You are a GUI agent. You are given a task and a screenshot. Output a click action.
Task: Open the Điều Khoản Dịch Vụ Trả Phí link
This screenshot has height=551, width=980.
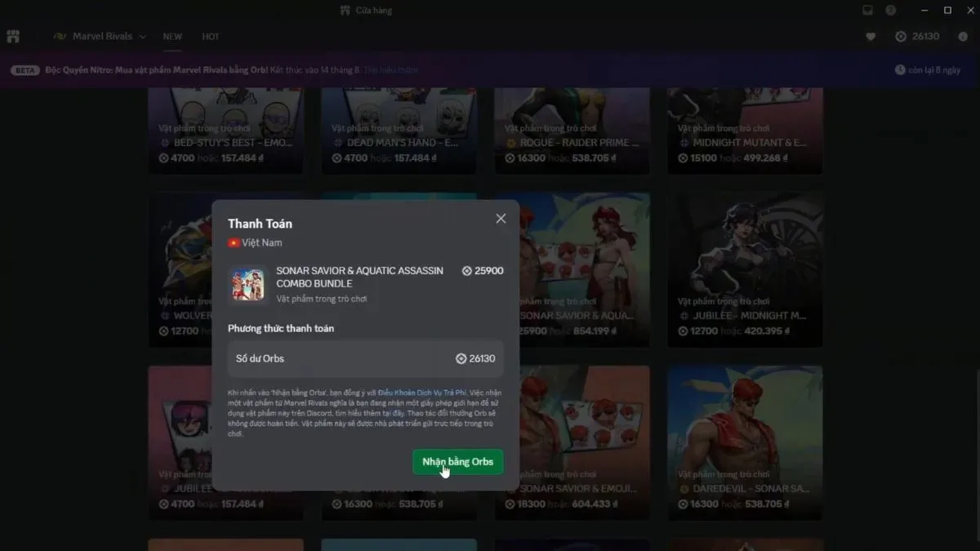(421, 393)
